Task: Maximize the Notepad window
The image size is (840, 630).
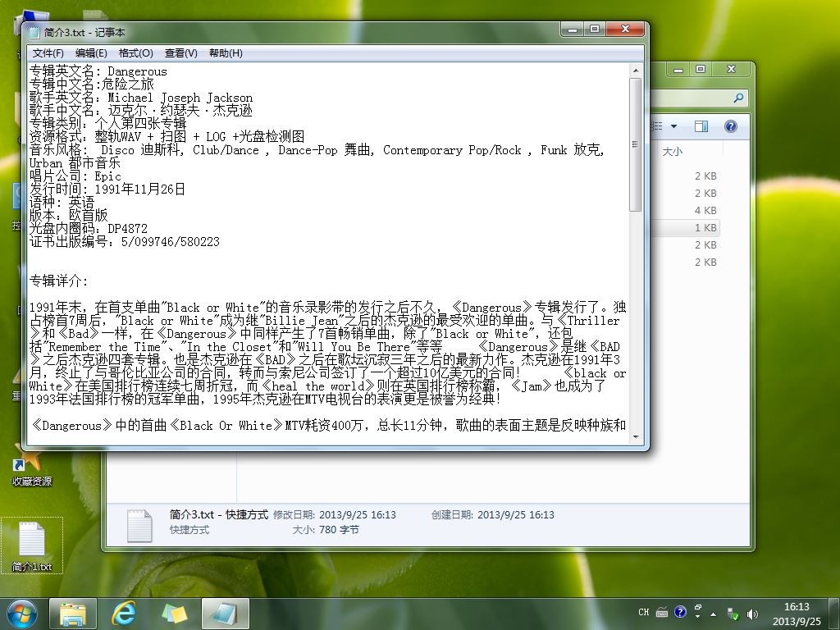Action: pyautogui.click(x=594, y=29)
